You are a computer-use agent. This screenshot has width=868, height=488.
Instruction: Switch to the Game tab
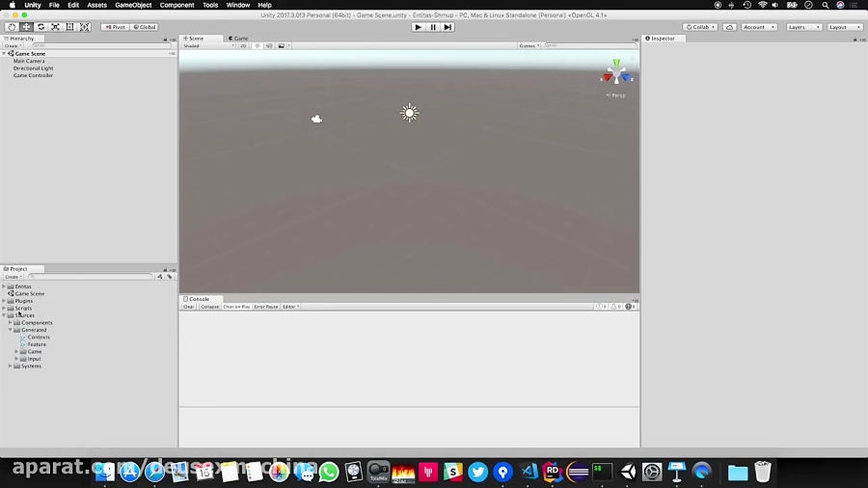click(x=238, y=39)
